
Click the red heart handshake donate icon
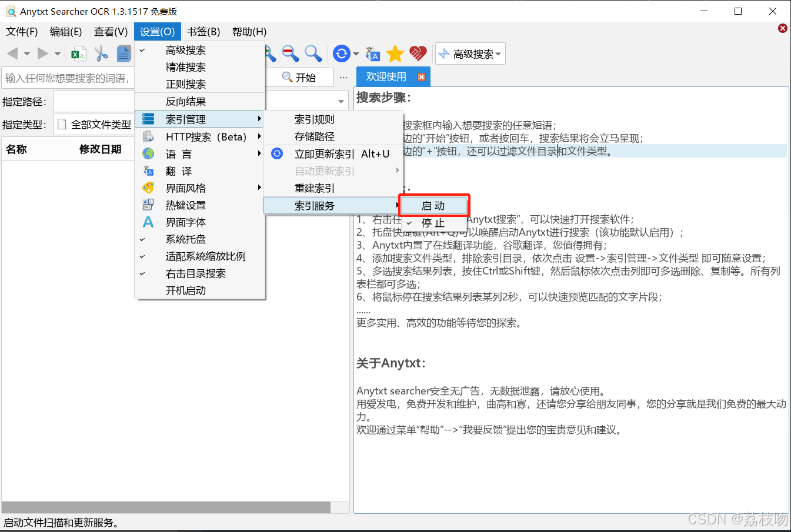(418, 54)
